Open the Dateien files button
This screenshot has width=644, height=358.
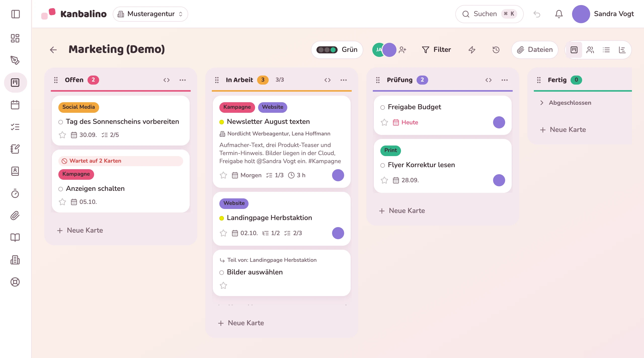click(x=535, y=50)
